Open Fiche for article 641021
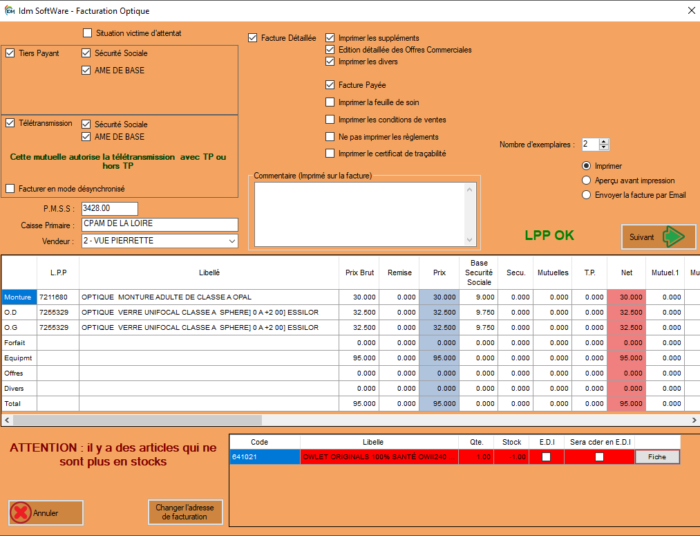The height and width of the screenshot is (536, 700). click(657, 457)
